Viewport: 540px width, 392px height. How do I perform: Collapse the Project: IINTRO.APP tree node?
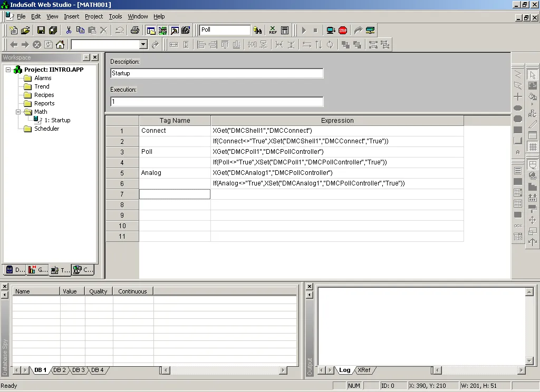pos(8,70)
